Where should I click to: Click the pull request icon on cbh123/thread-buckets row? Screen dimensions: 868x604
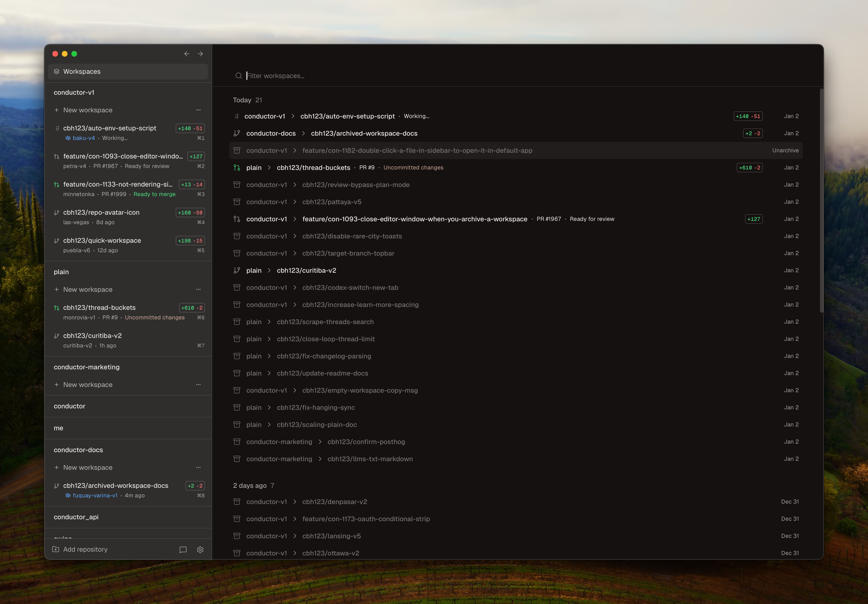point(237,167)
